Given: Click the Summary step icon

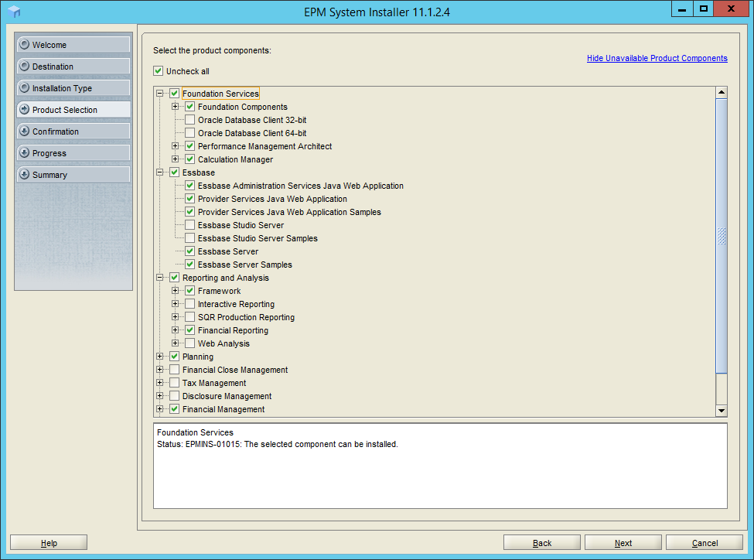Looking at the screenshot, I should tap(24, 174).
